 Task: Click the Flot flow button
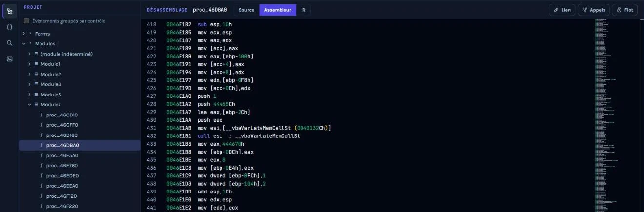pos(624,10)
